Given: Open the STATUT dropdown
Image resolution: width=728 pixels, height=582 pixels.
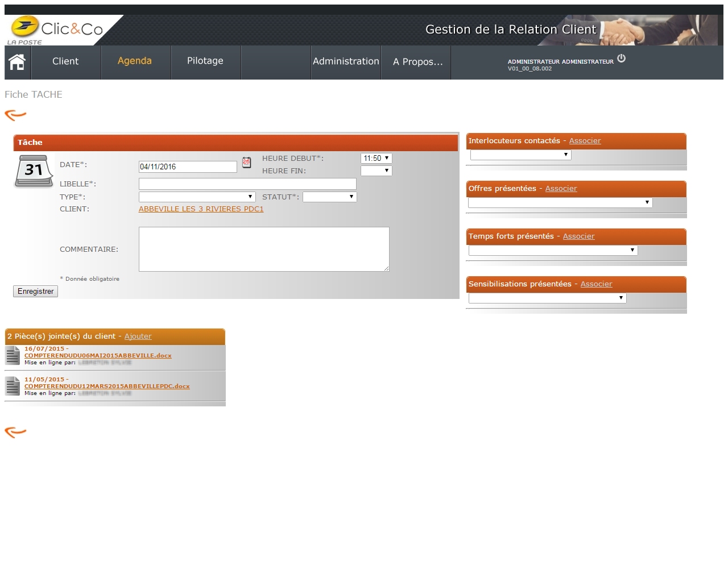Looking at the screenshot, I should point(329,197).
